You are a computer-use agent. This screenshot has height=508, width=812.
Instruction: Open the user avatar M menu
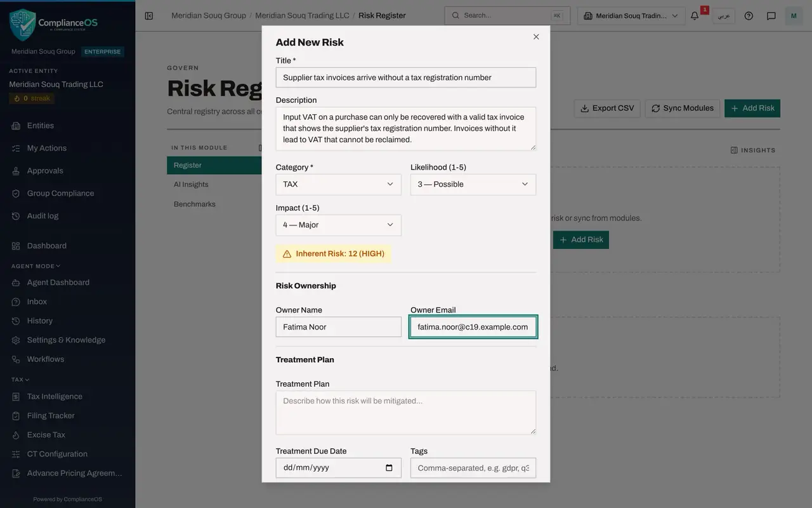click(x=794, y=16)
